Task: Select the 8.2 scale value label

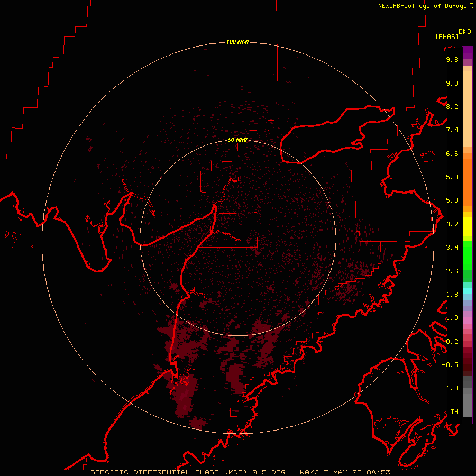Action: coord(452,106)
